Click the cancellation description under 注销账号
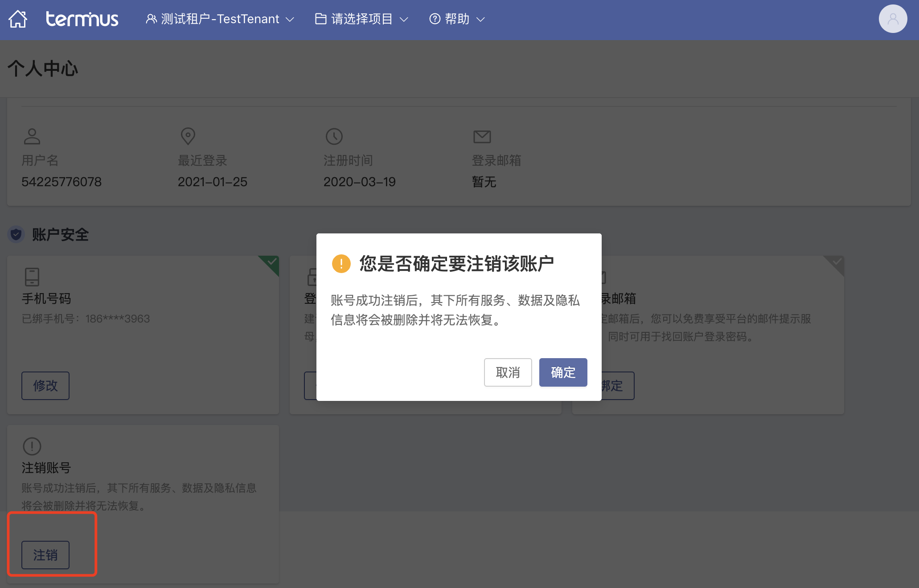 pos(139,497)
